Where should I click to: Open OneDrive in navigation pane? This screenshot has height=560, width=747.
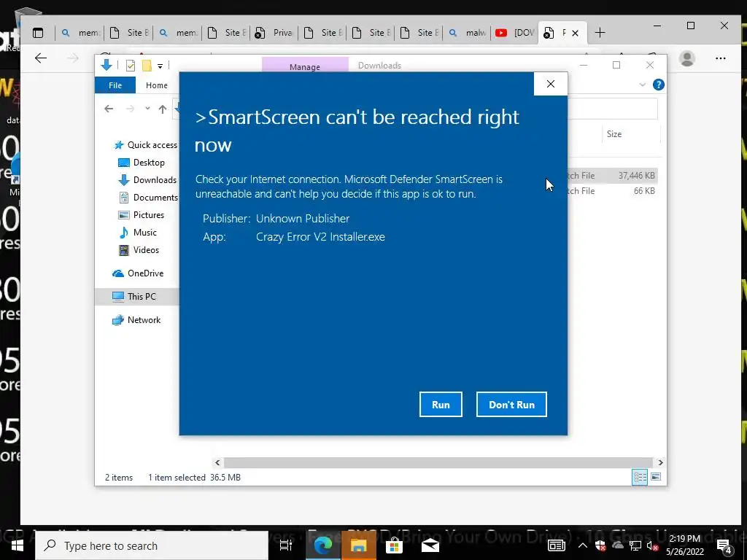(x=138, y=273)
